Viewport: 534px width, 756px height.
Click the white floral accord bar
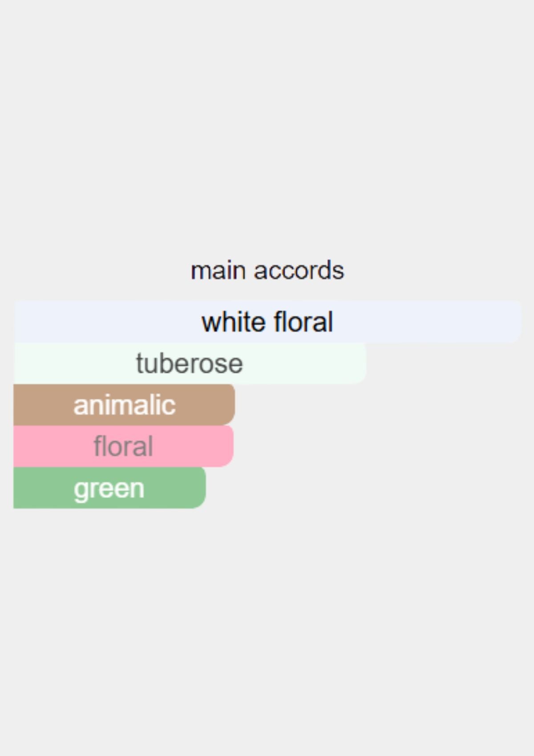click(267, 322)
